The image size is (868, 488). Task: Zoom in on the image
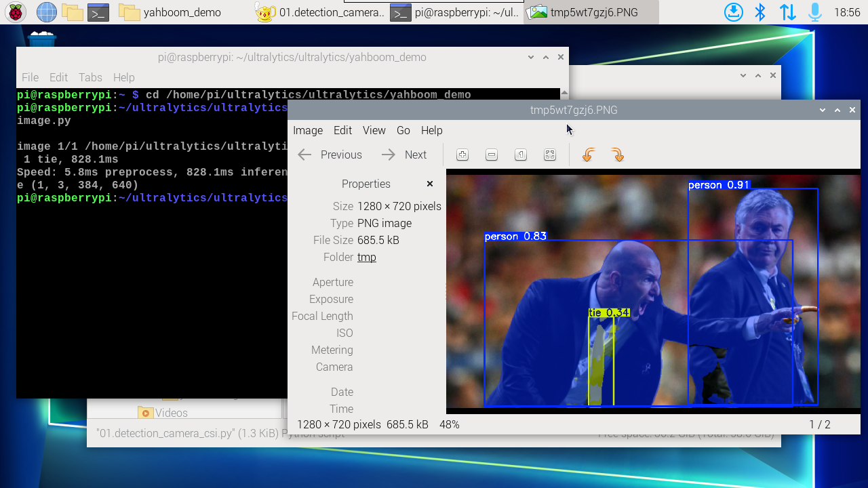pyautogui.click(x=462, y=155)
